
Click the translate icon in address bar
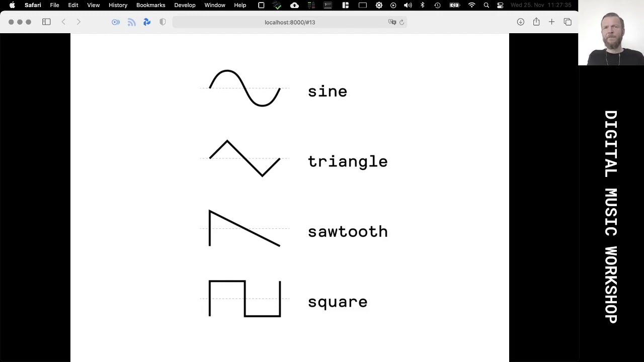[392, 22]
